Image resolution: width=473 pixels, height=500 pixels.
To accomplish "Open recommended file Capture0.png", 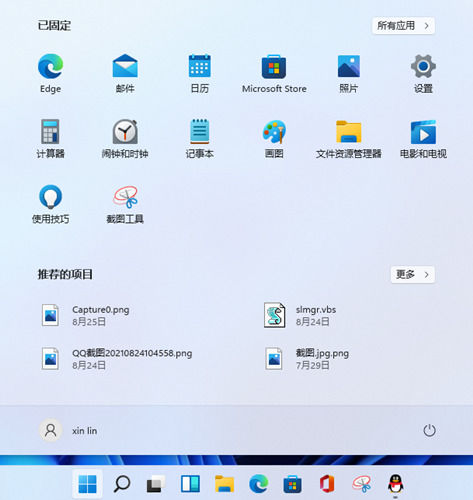I will point(85,315).
